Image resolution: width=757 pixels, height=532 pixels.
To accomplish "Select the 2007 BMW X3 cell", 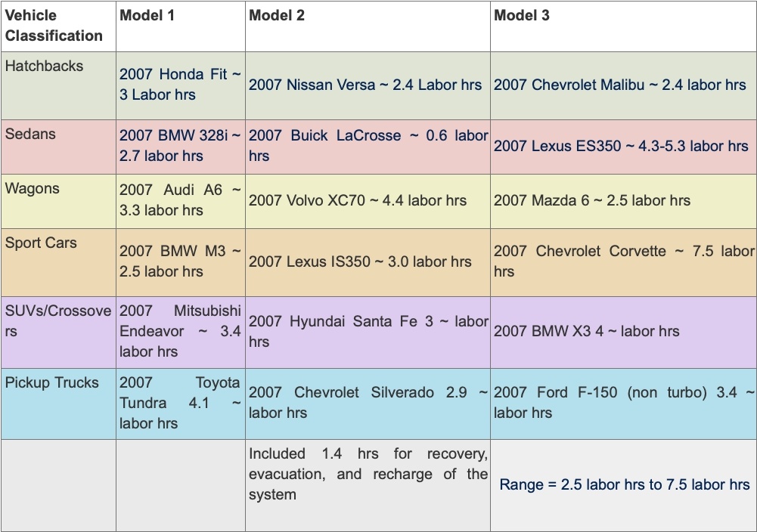I will (x=623, y=332).
